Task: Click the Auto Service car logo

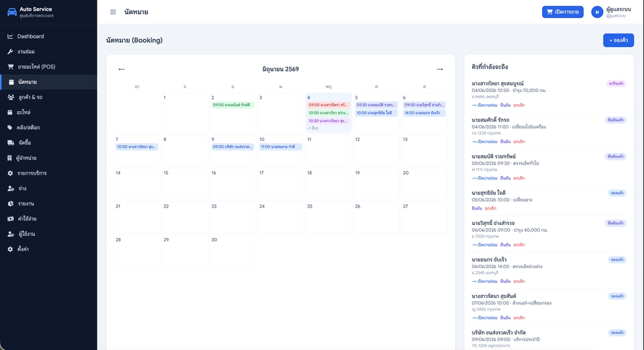Action: point(12,12)
